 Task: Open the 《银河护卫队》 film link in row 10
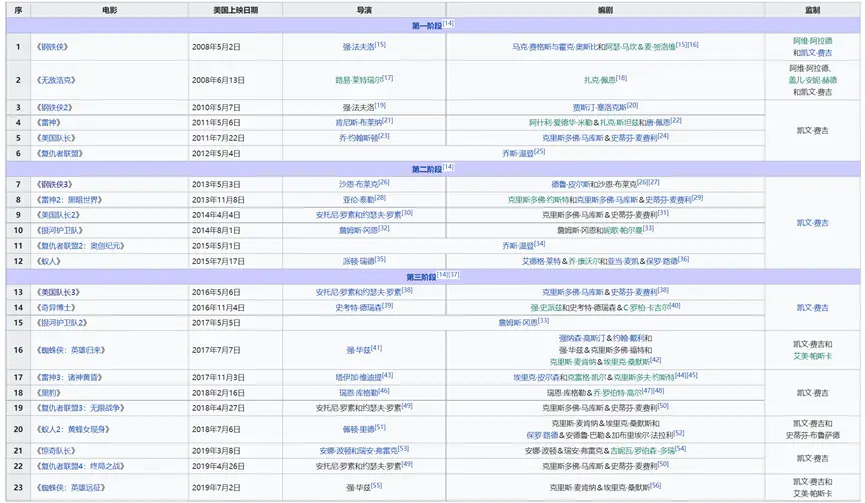tap(60, 231)
